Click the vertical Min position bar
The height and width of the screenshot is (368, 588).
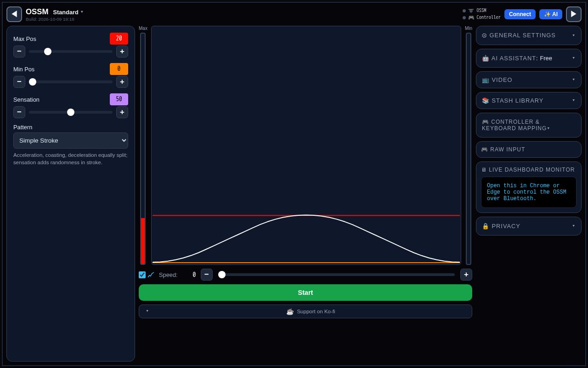point(469,149)
